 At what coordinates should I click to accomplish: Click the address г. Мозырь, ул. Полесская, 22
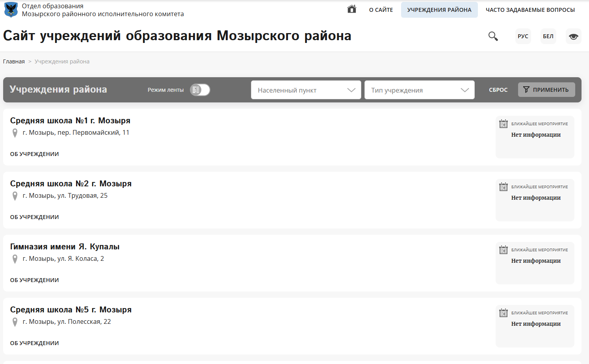click(x=67, y=322)
